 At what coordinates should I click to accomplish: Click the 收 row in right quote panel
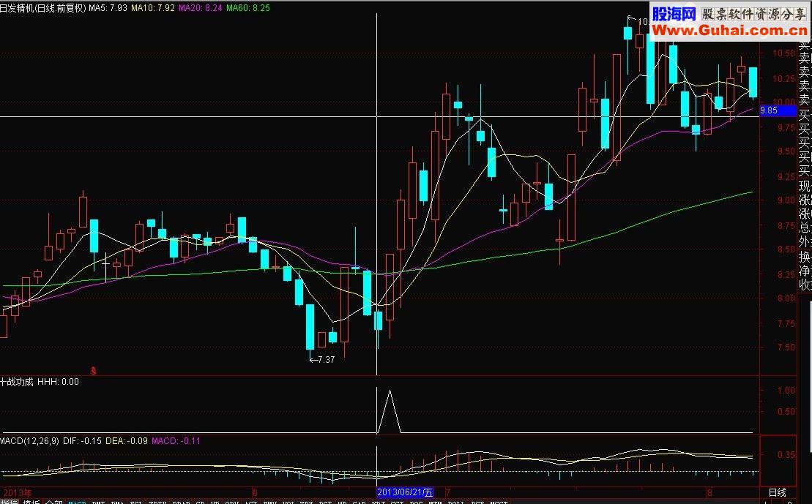click(x=805, y=284)
